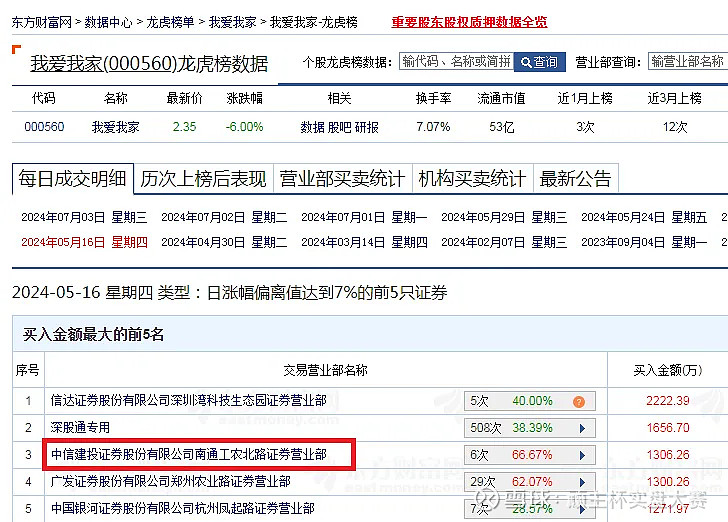Expand arrow in 深股通专用 row
Image resolution: width=728 pixels, height=522 pixels.
click(x=582, y=428)
